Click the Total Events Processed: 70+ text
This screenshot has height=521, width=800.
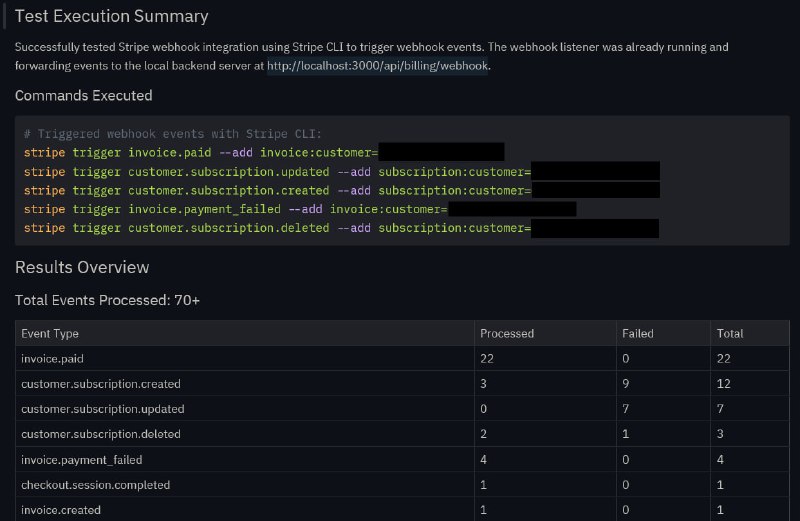pos(107,300)
